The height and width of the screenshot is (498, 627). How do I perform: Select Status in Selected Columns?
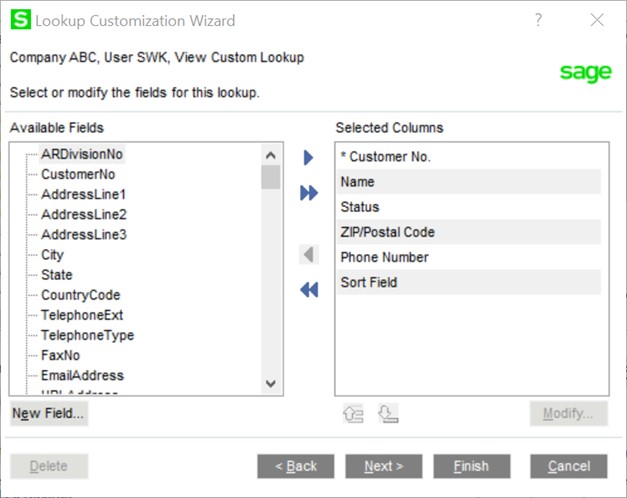(x=469, y=207)
